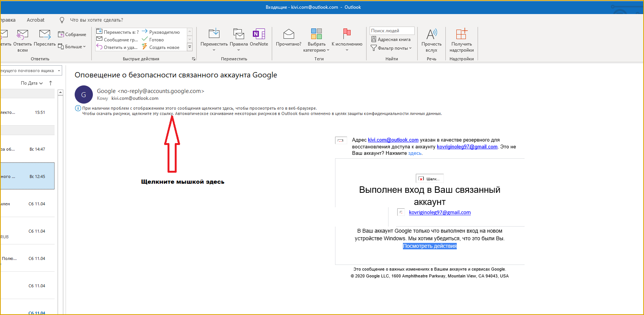Open Фильтр почты filter dropdown

[x=391, y=48]
